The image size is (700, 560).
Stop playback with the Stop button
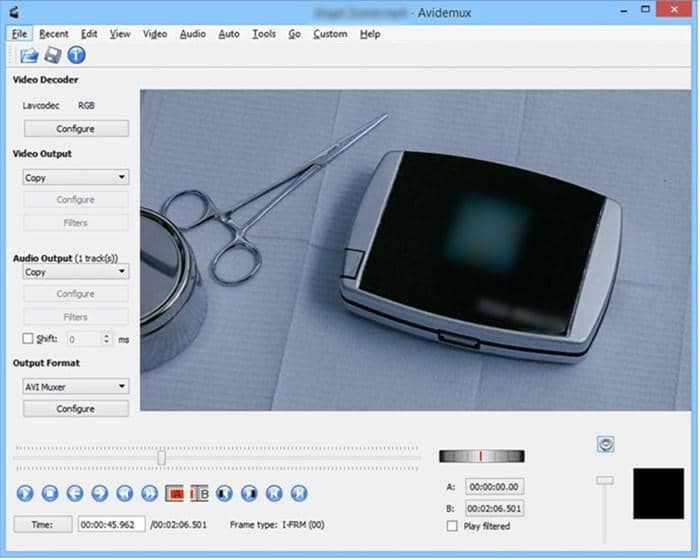(x=50, y=493)
